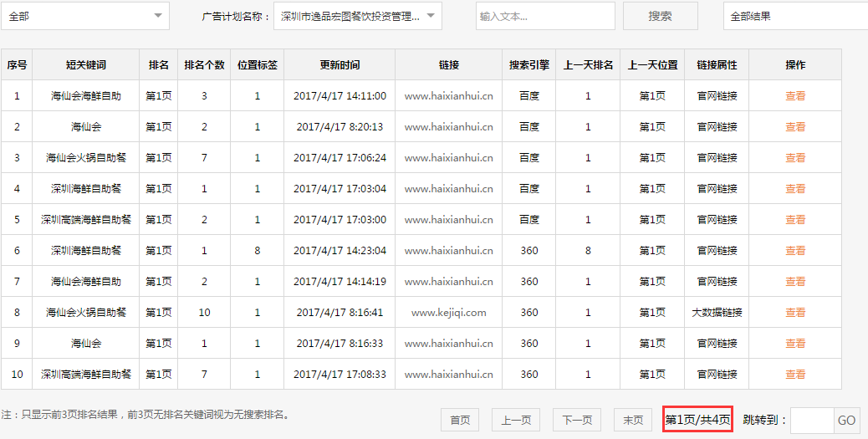868x439 pixels.
Task: Expand the 广告计划名称 dropdown
Action: click(x=357, y=16)
